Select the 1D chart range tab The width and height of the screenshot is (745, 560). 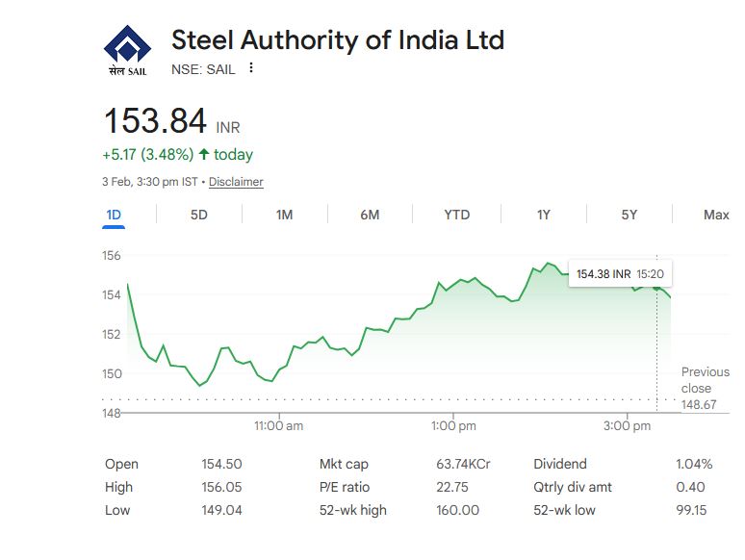(114, 215)
